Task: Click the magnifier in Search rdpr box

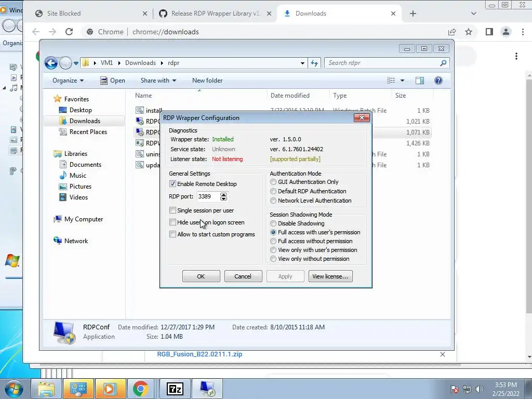Action: 443,63
